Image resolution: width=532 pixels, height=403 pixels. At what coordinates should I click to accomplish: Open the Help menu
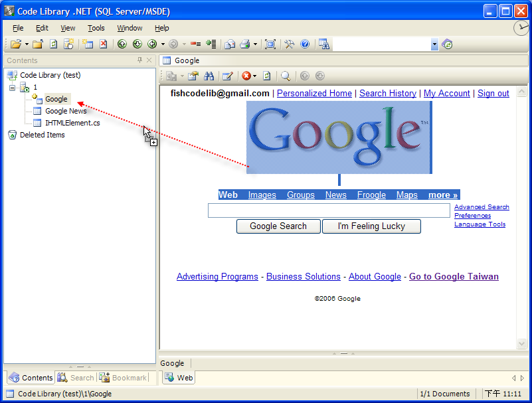(162, 28)
